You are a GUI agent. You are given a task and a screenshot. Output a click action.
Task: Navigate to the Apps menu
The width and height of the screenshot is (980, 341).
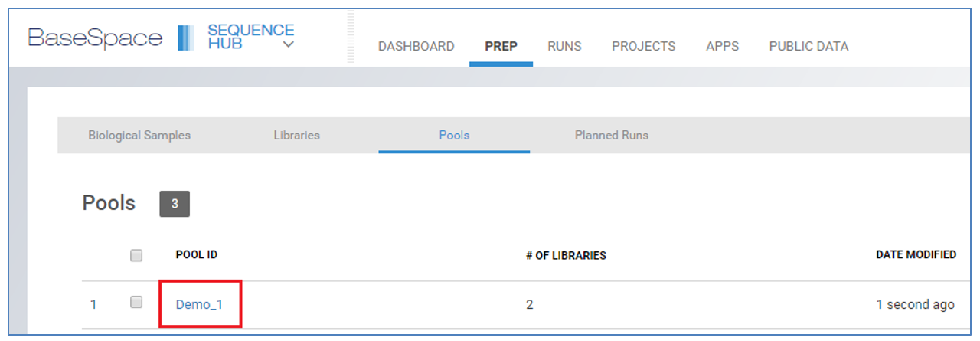point(722,47)
